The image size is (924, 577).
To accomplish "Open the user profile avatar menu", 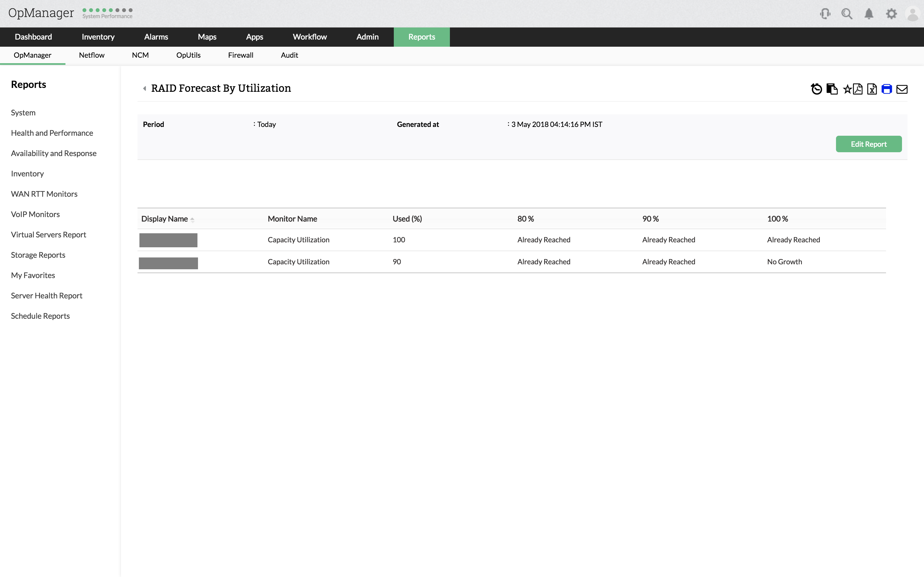I will (912, 14).
